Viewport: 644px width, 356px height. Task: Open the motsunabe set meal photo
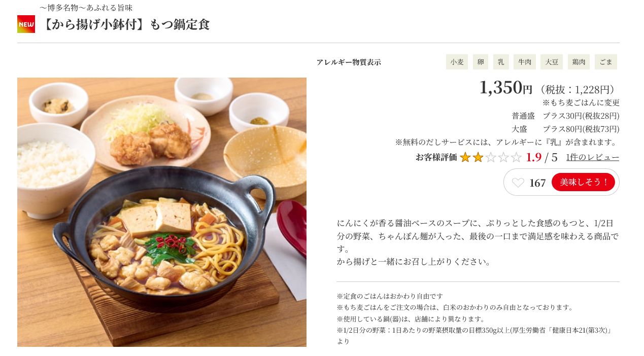(162, 212)
